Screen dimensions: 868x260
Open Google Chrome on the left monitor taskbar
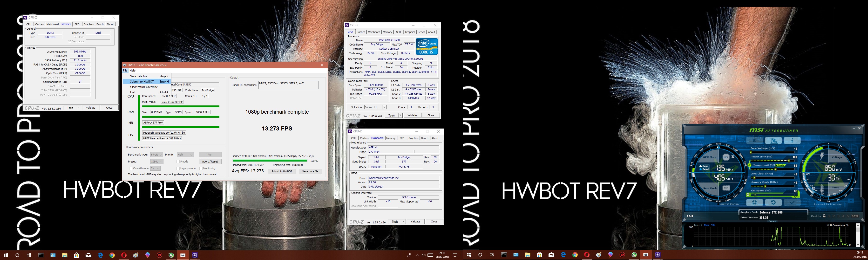(112, 255)
